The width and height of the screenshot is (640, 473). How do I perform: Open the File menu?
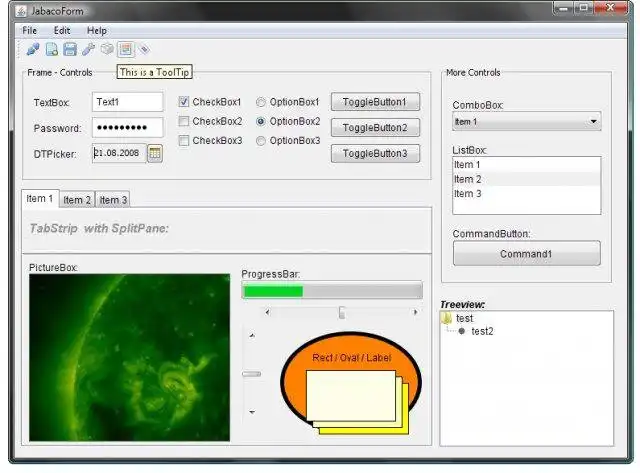coord(29,31)
